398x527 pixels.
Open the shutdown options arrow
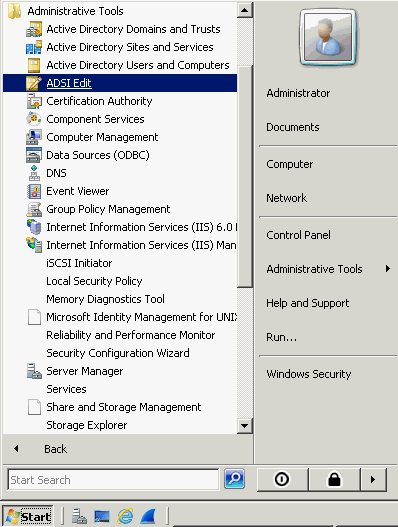click(x=373, y=479)
